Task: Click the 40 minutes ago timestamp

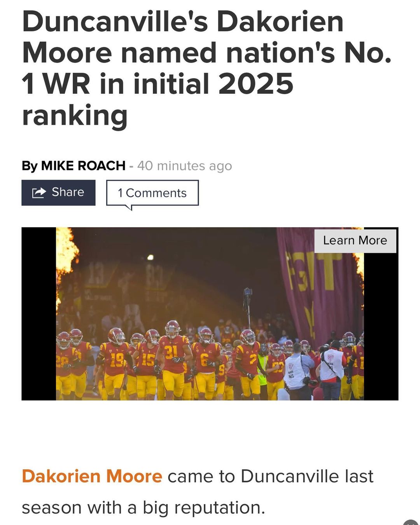Action: pos(185,166)
